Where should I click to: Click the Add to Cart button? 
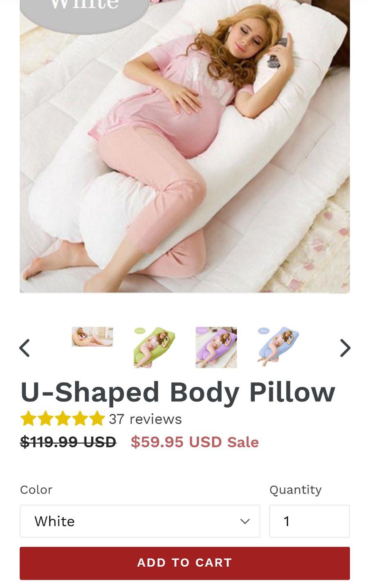[185, 563]
